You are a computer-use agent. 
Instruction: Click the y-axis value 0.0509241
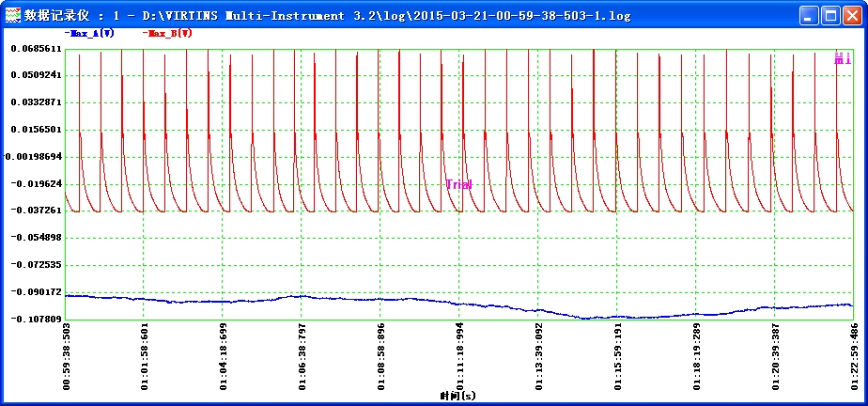pyautogui.click(x=36, y=75)
